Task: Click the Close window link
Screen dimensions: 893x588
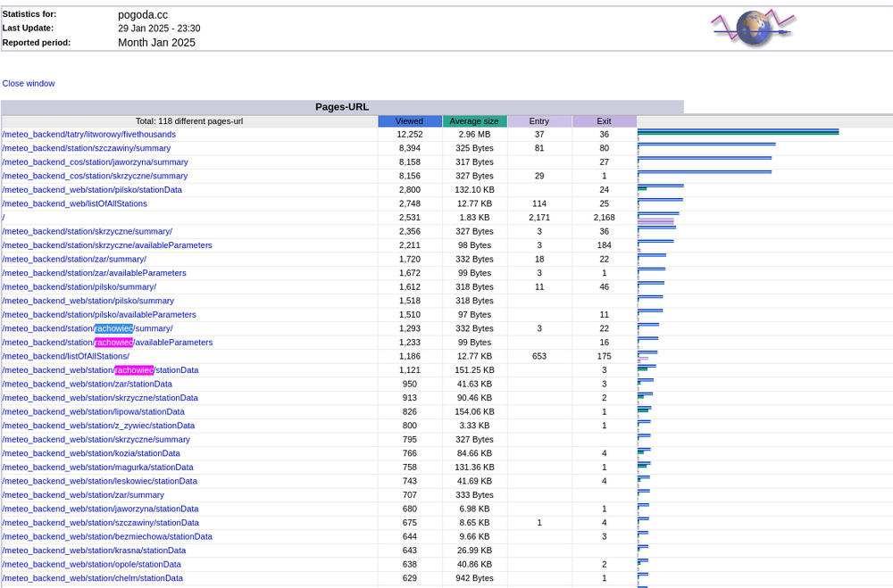Action: 29,83
